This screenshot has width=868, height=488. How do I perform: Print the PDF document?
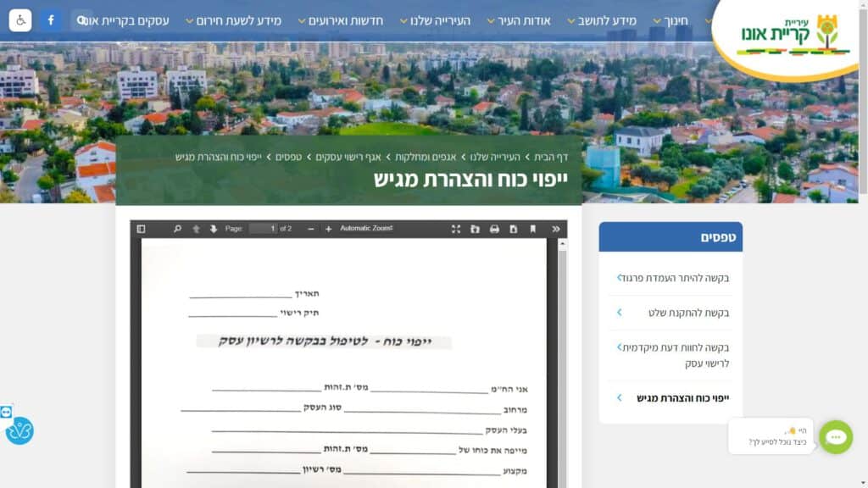click(494, 229)
